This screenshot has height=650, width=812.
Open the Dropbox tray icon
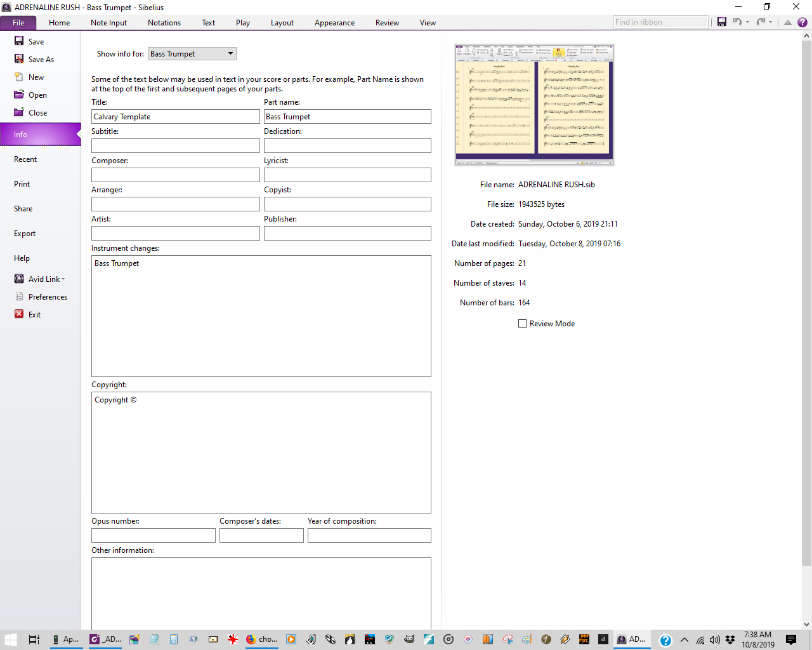[730, 639]
